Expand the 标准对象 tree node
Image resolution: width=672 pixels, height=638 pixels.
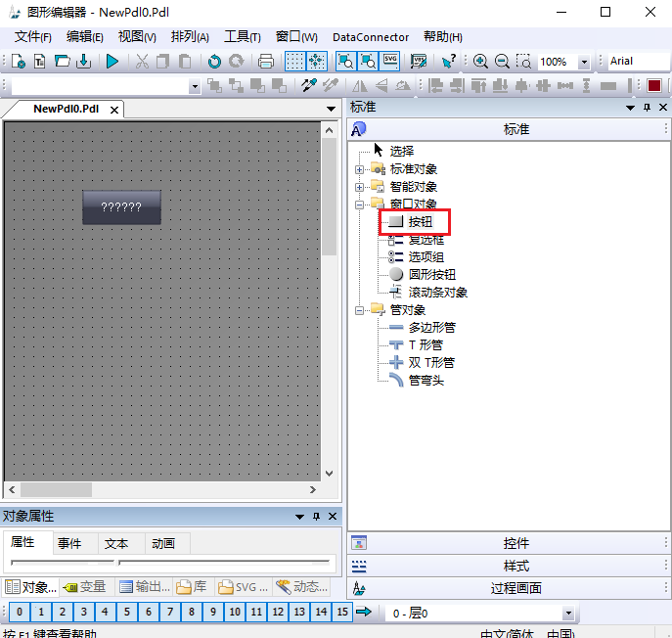coord(360,169)
